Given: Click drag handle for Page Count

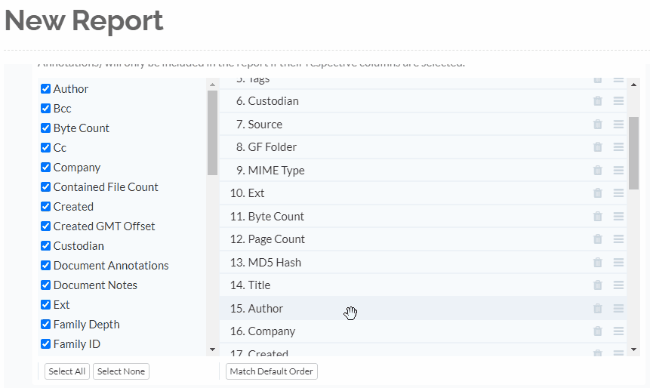Looking at the screenshot, I should pyautogui.click(x=618, y=239).
